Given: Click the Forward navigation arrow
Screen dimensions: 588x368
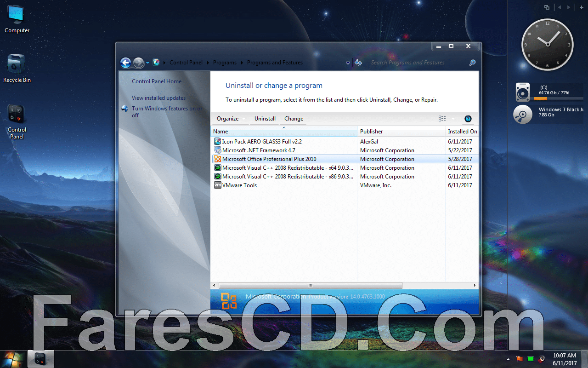Looking at the screenshot, I should point(138,63).
